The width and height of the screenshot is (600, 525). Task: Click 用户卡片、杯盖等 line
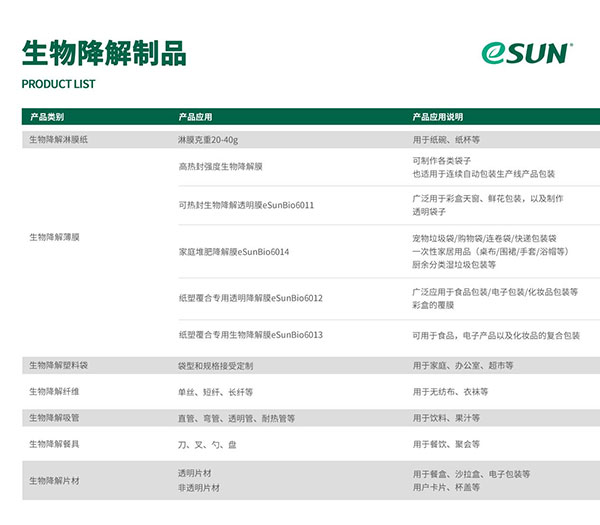pos(446,487)
